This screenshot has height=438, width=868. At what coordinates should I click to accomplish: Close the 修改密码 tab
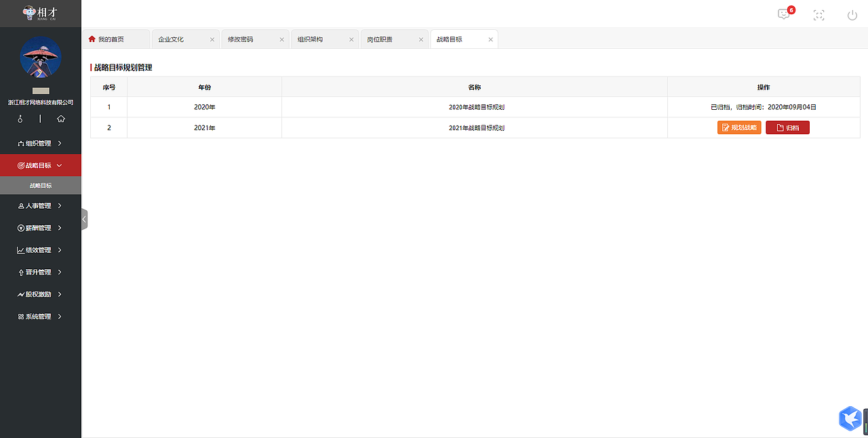coord(281,39)
